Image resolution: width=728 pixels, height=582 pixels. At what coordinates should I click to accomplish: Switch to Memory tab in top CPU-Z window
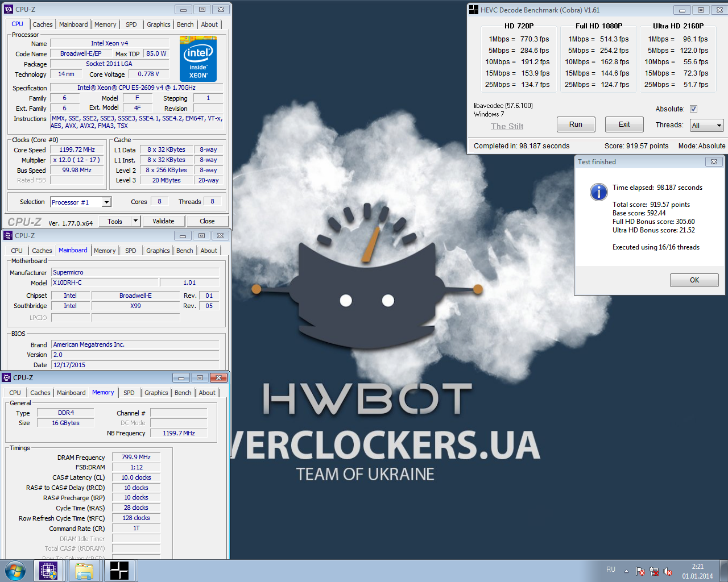click(105, 24)
